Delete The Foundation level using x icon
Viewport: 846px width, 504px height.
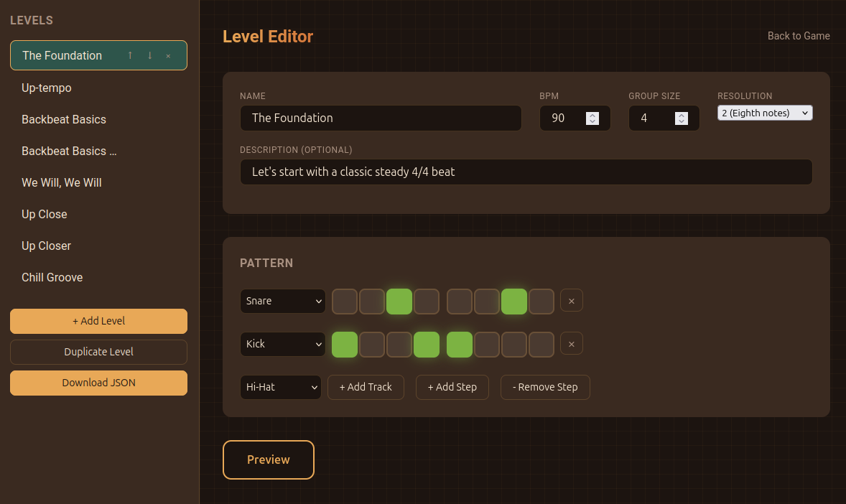[x=168, y=56]
